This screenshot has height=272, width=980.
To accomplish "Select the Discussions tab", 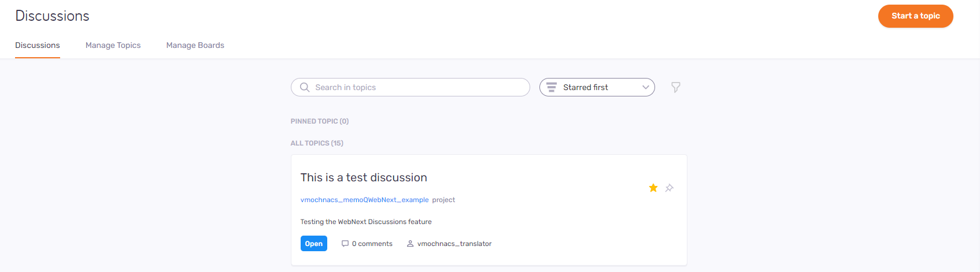I will (x=38, y=45).
